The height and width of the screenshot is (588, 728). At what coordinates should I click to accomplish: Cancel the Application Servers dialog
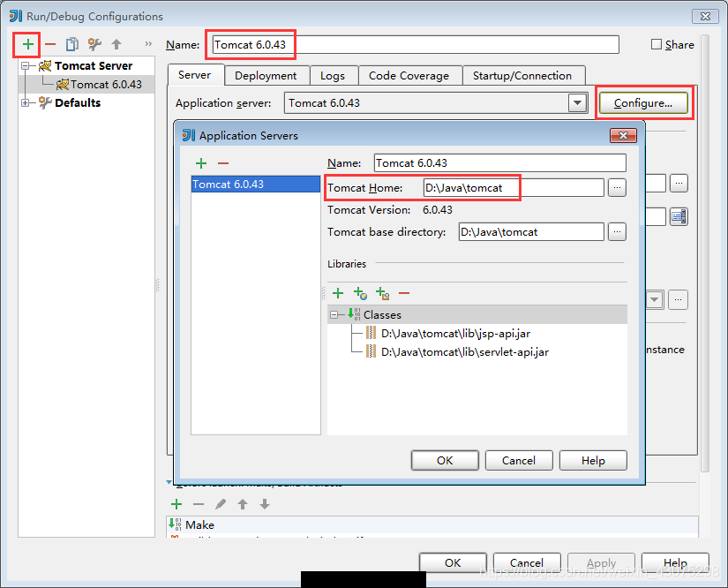[519, 460]
